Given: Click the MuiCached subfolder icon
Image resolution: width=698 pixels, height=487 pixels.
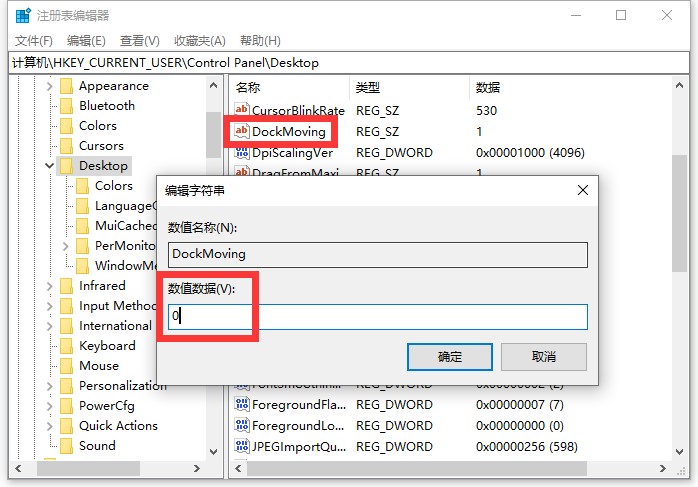Looking at the screenshot, I should pyautogui.click(x=82, y=226).
